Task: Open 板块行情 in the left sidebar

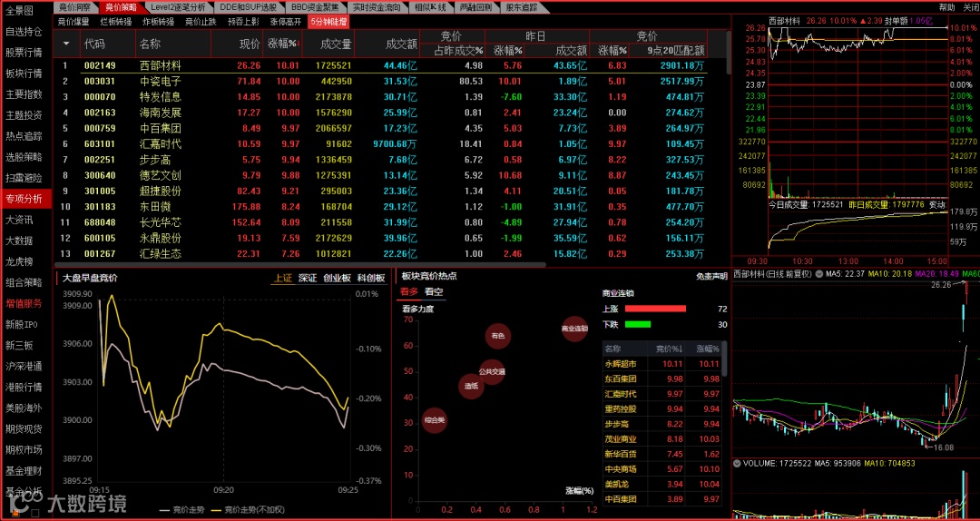Action: point(25,74)
